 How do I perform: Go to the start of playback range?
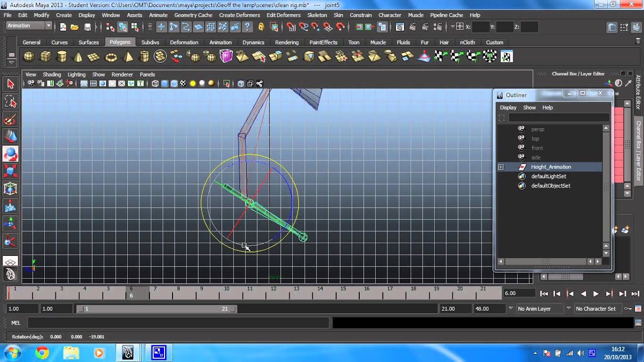(x=544, y=294)
